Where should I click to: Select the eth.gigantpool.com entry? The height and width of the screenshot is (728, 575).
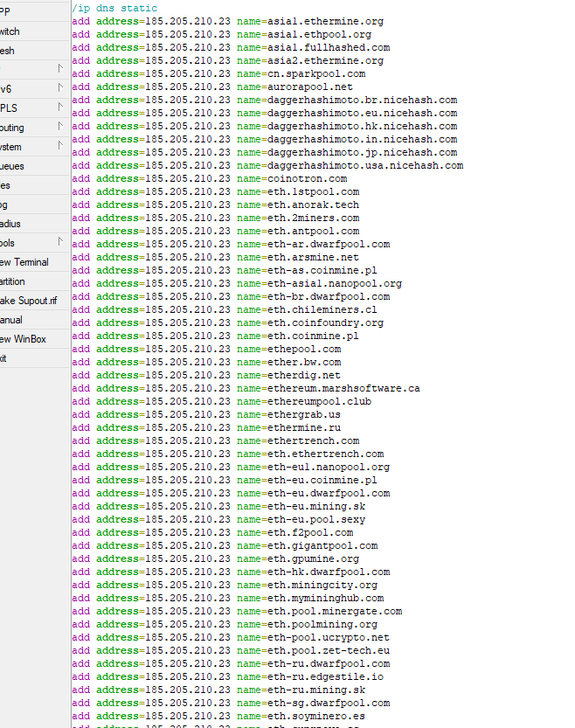pos(225,545)
